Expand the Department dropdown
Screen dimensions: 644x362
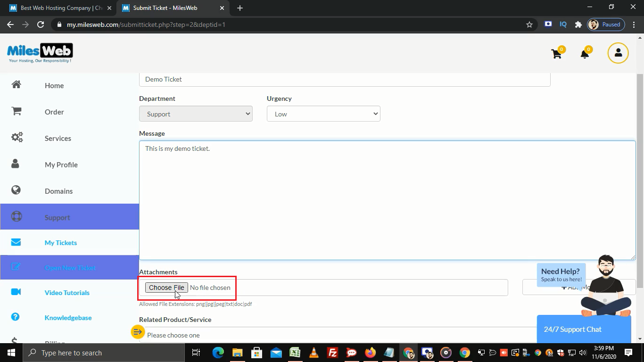click(196, 114)
